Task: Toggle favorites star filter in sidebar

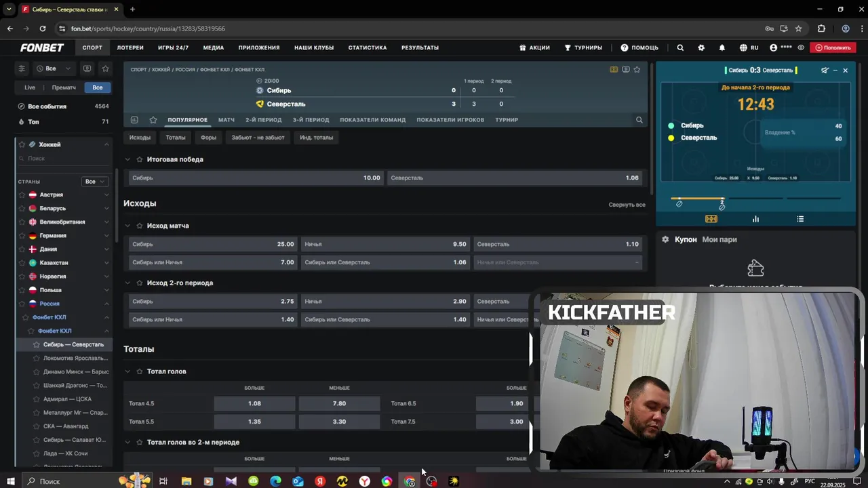Action: tap(105, 68)
